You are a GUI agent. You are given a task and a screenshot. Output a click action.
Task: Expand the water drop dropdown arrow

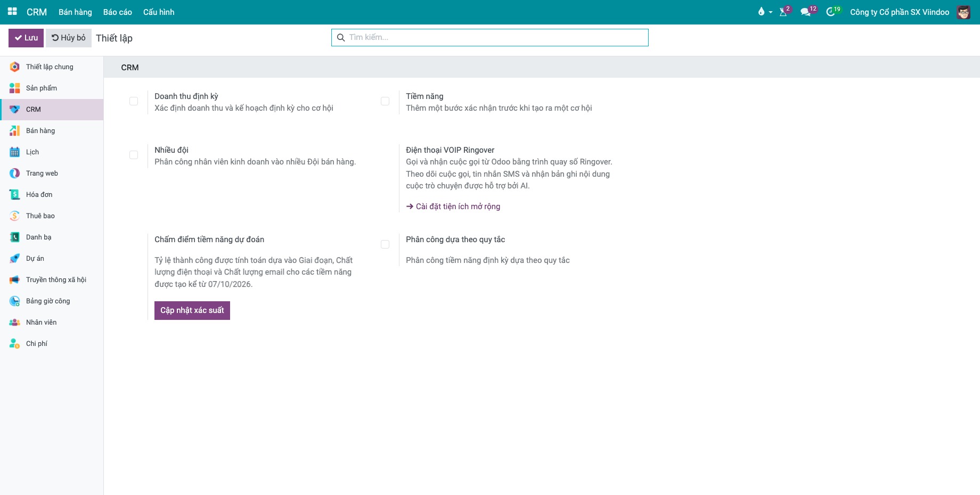[771, 12]
